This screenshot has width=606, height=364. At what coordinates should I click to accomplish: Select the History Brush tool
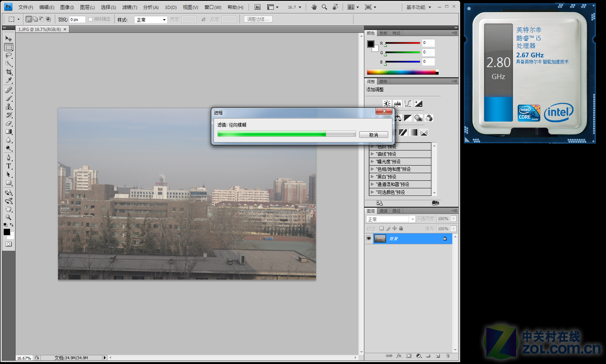pos(9,115)
